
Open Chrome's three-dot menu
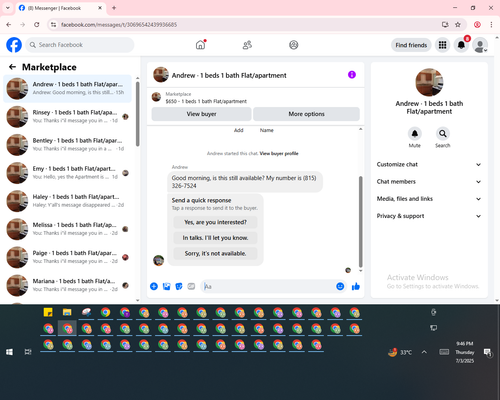click(x=491, y=25)
